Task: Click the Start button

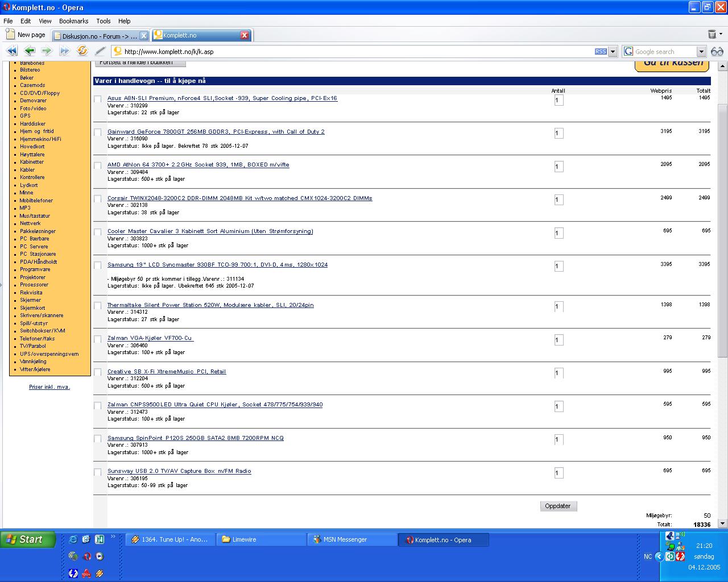Action: tap(28, 539)
